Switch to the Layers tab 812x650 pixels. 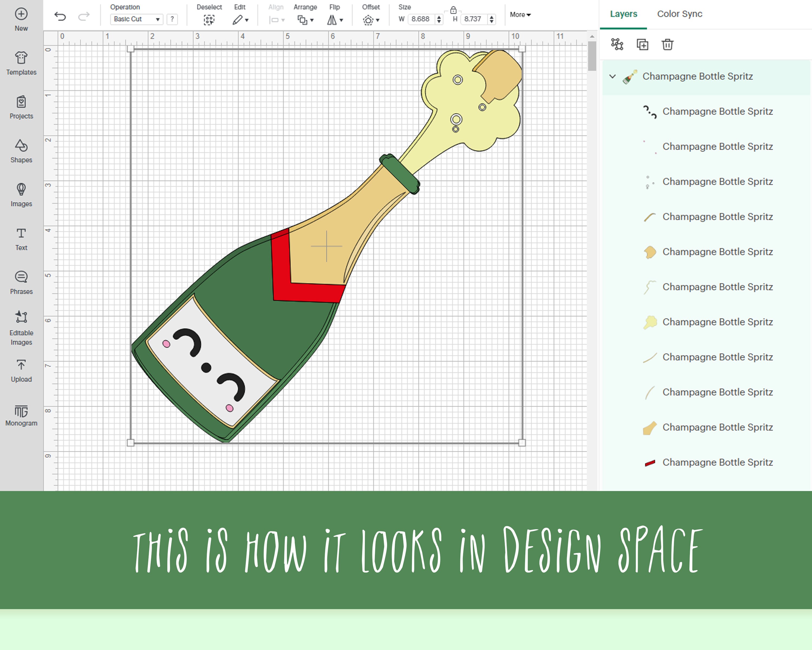click(x=623, y=14)
